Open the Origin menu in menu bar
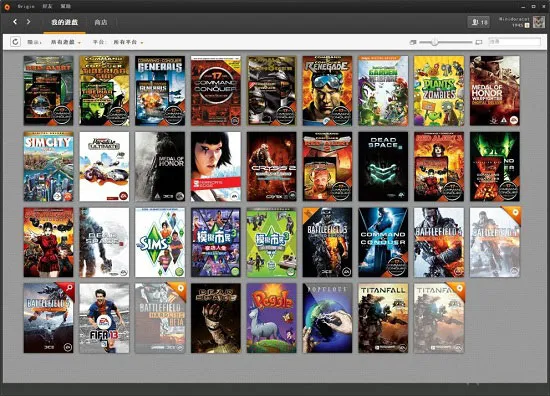Viewport: 550px width, 396px height. coord(26,6)
